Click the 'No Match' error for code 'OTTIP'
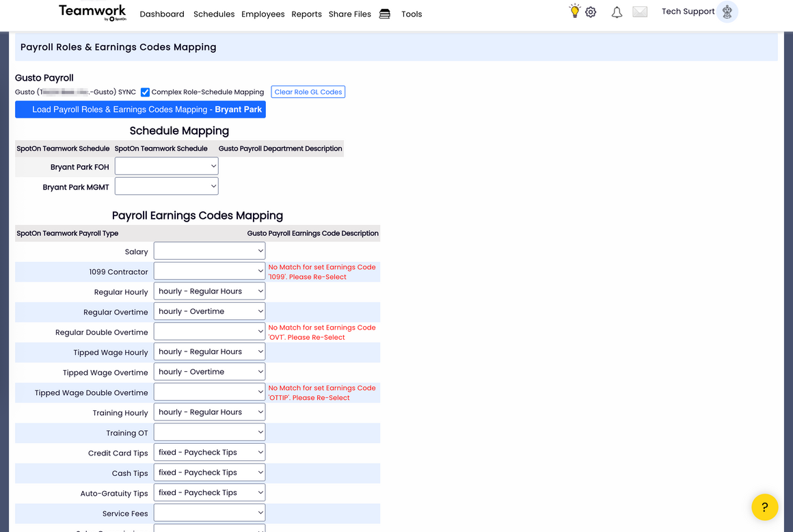The width and height of the screenshot is (793, 532). [322, 393]
